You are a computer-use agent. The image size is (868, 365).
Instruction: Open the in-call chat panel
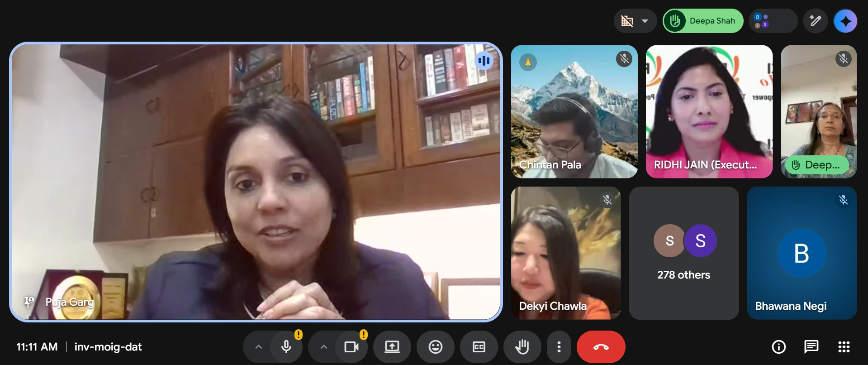pyautogui.click(x=811, y=347)
